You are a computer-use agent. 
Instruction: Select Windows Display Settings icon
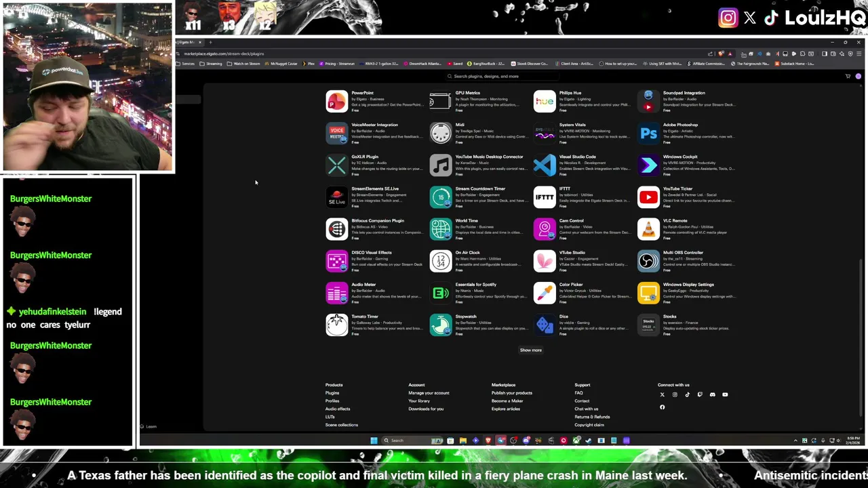click(x=648, y=293)
